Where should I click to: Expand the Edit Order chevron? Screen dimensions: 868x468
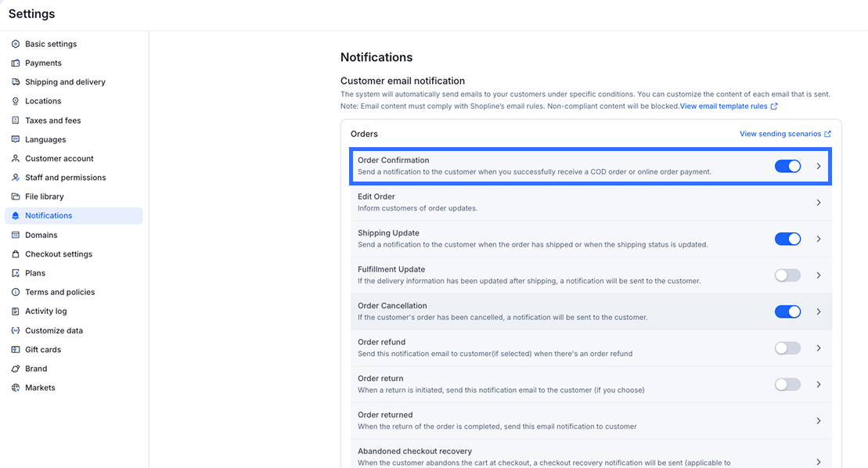tap(819, 203)
